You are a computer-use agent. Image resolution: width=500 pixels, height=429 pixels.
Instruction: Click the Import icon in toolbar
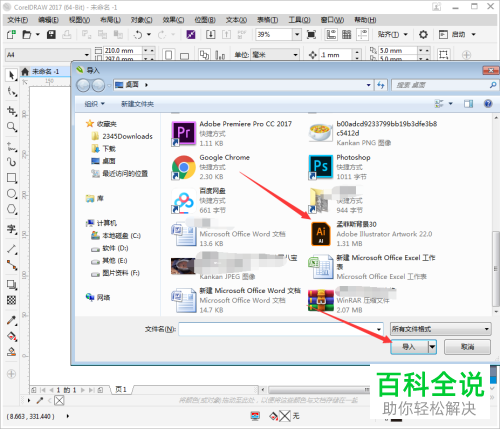pos(210,34)
